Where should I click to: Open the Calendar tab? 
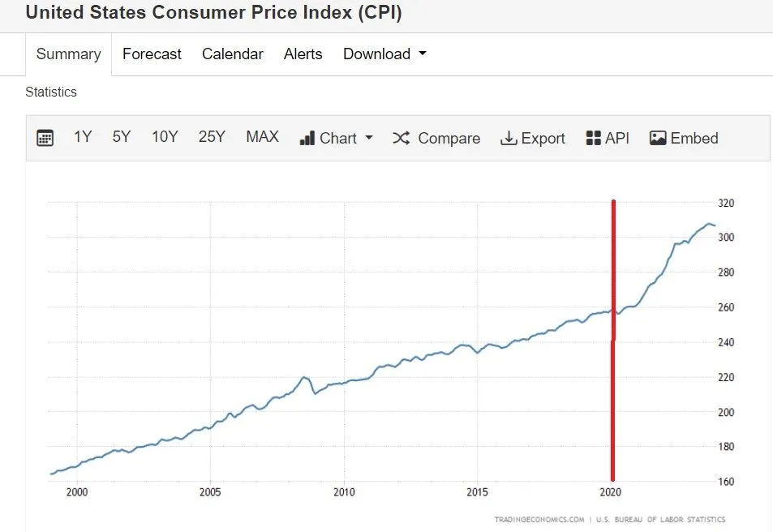(x=232, y=54)
